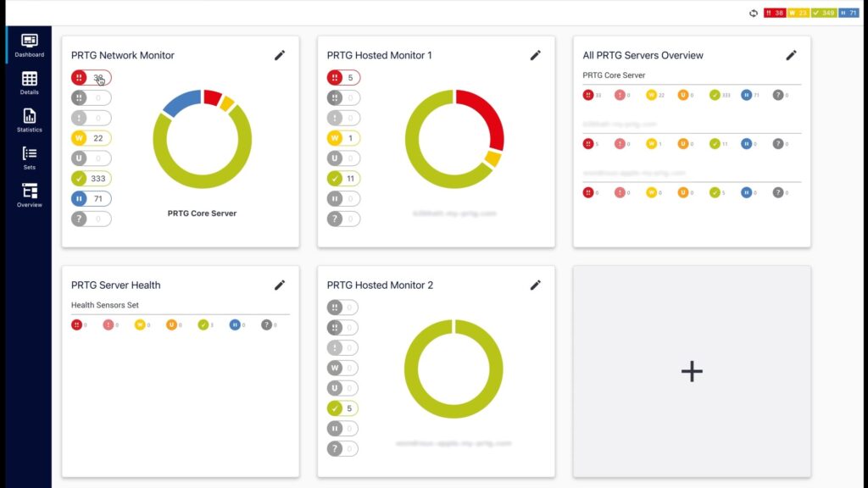This screenshot has height=488, width=868.
Task: Go to the Statistics page
Action: pyautogui.click(x=29, y=119)
